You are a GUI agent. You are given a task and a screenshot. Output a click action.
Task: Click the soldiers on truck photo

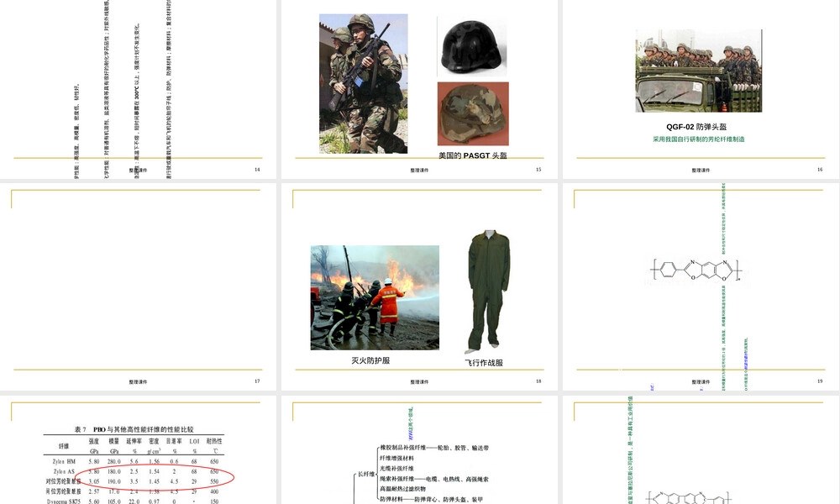click(x=699, y=71)
